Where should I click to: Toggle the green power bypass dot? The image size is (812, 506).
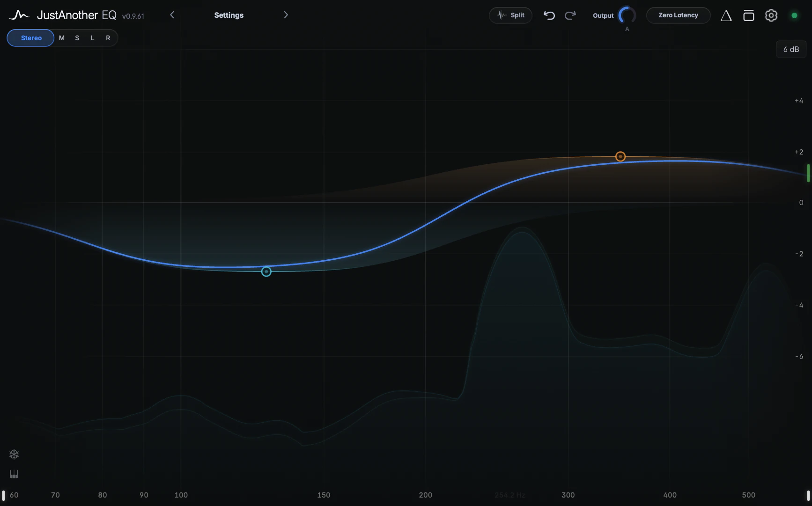click(x=794, y=15)
